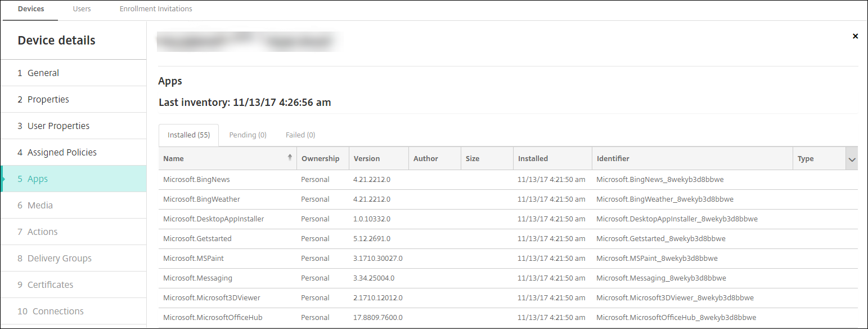Sort by the Version column header
Screen dimensions: 868x329
point(367,159)
